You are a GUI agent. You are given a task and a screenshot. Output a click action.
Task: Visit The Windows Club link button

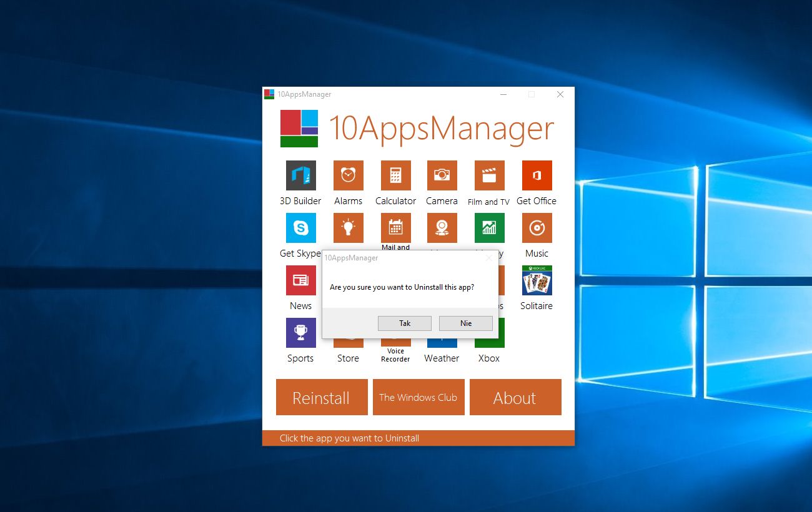(x=418, y=397)
